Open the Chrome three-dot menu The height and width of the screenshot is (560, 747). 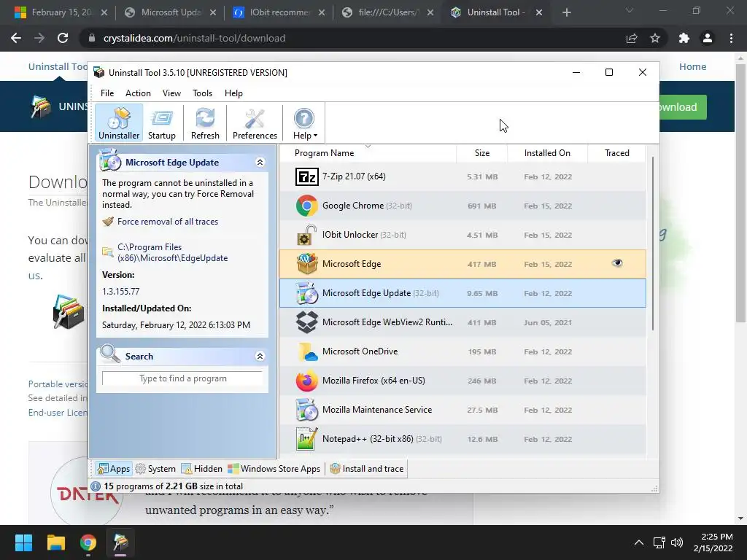pos(731,38)
